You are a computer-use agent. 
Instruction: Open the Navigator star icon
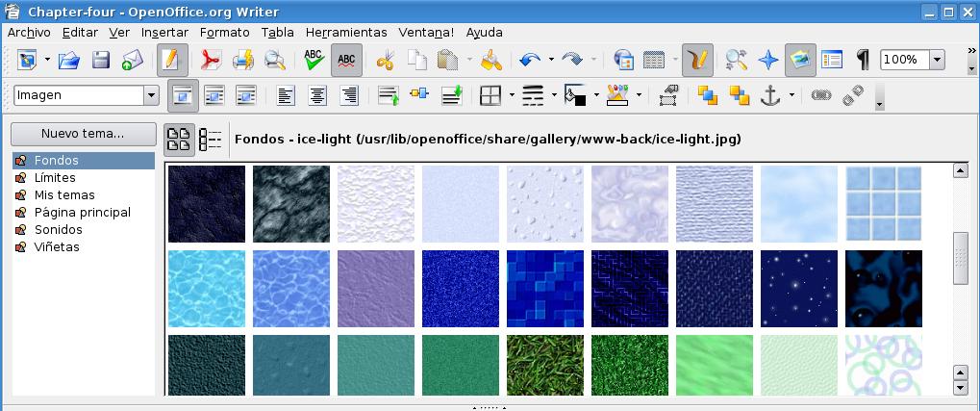[x=767, y=60]
